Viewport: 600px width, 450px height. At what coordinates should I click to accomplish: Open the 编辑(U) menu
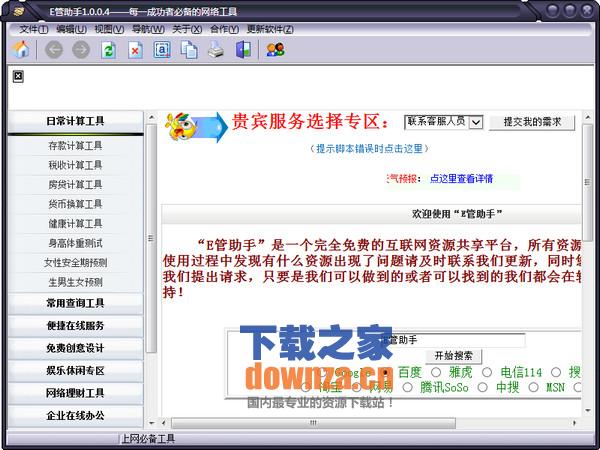tap(71, 29)
